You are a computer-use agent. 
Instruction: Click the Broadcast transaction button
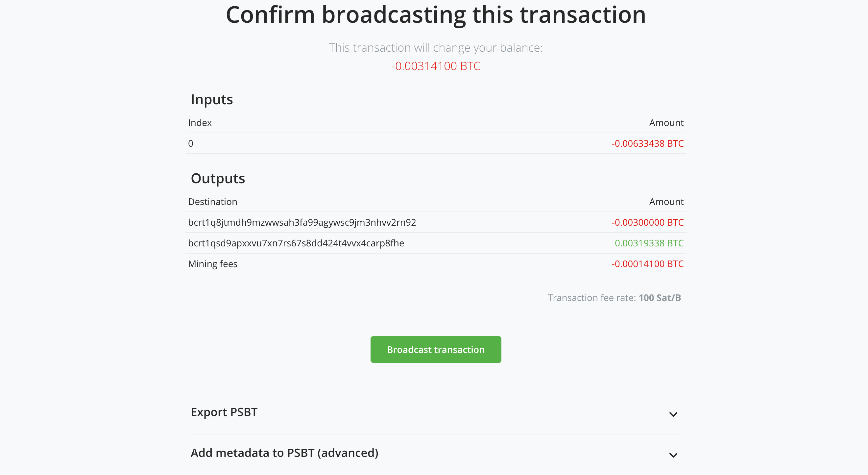coord(436,349)
